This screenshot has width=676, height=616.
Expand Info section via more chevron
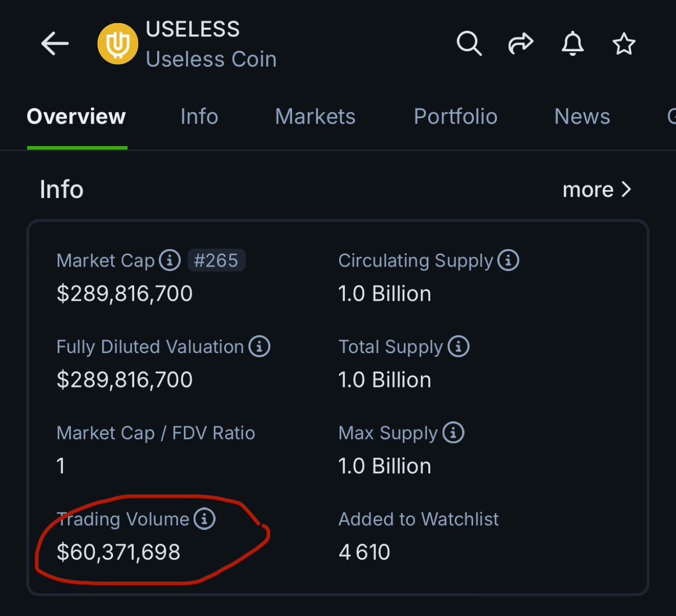[x=597, y=190]
